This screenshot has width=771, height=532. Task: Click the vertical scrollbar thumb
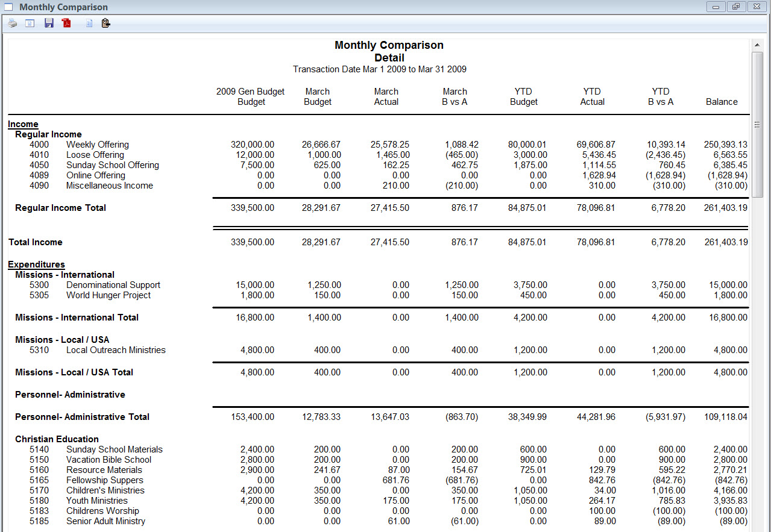[x=757, y=124]
